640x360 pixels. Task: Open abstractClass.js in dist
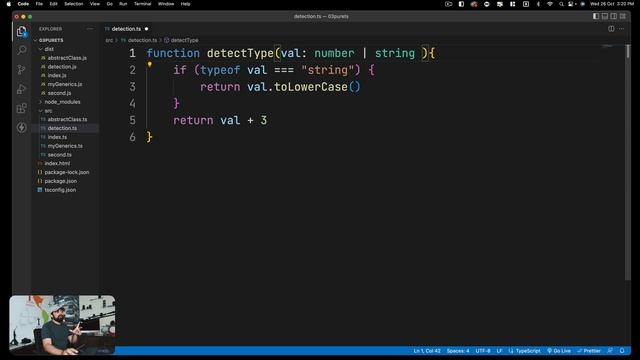[67, 58]
